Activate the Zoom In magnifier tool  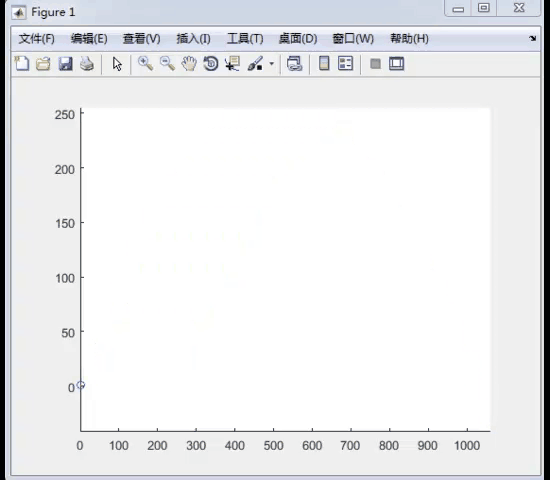click(x=145, y=64)
